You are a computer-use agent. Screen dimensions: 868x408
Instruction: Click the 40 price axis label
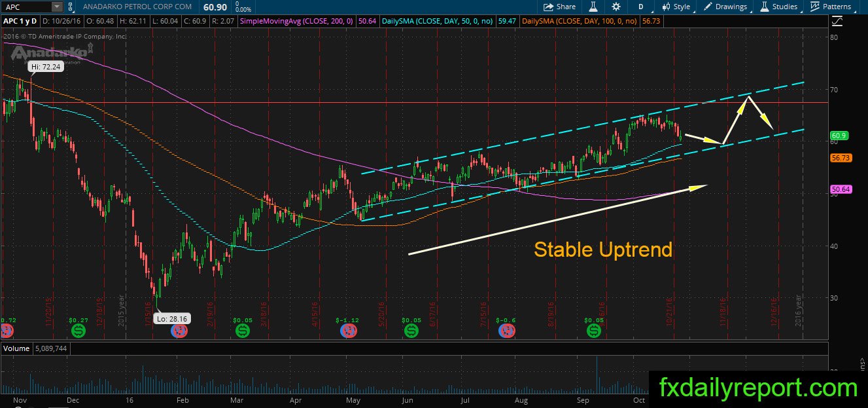(x=833, y=246)
